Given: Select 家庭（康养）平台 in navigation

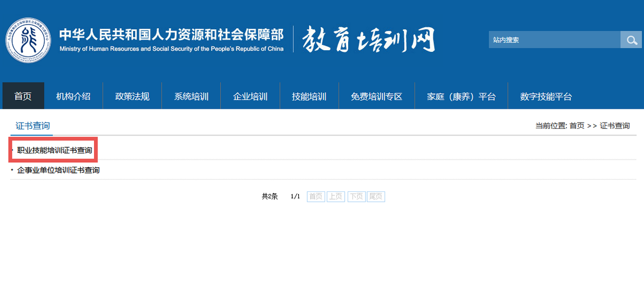Looking at the screenshot, I should pos(461,96).
